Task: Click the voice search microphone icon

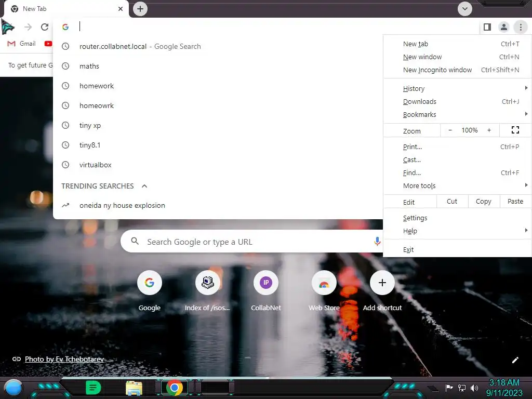Action: click(377, 241)
